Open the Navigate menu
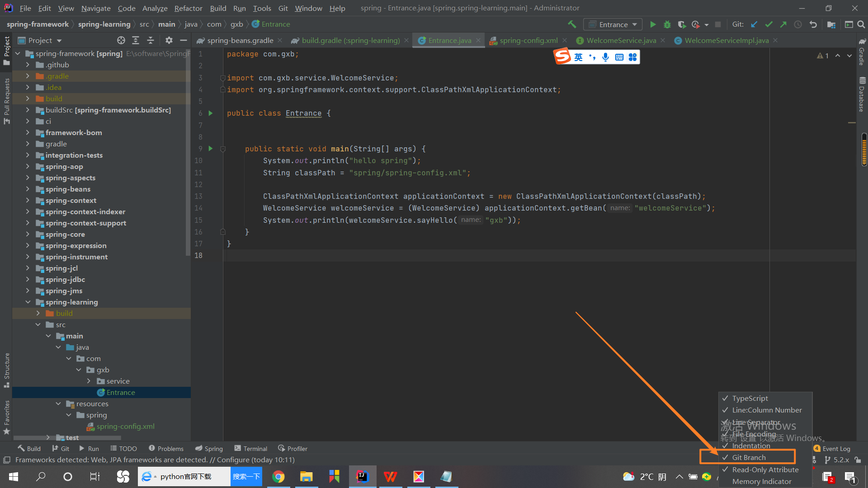The image size is (868, 488). 96,8
